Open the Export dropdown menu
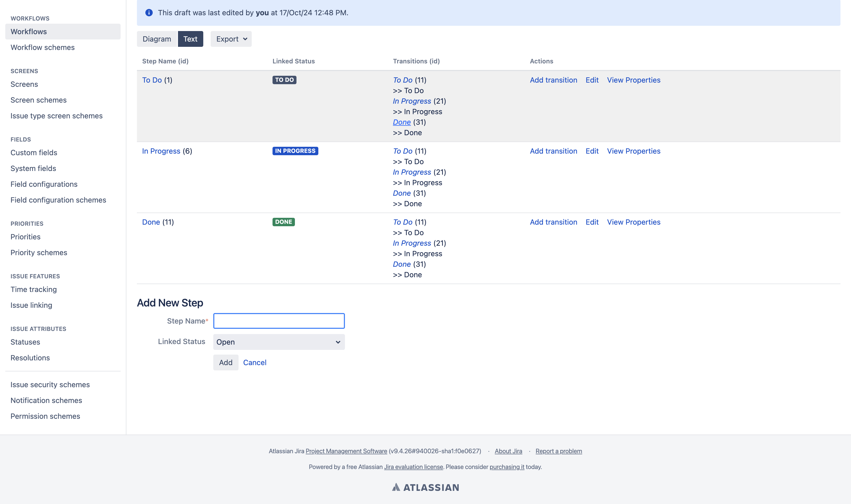Image resolution: width=851 pixels, height=504 pixels. click(x=231, y=38)
